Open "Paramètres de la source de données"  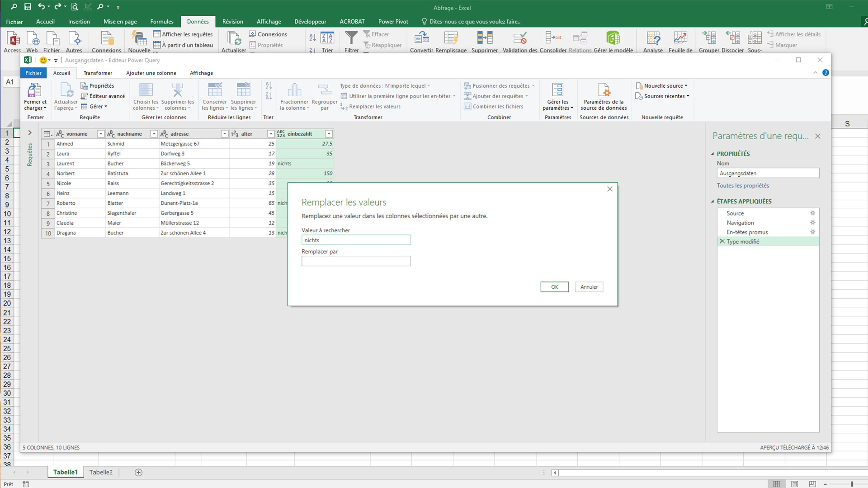pos(604,96)
